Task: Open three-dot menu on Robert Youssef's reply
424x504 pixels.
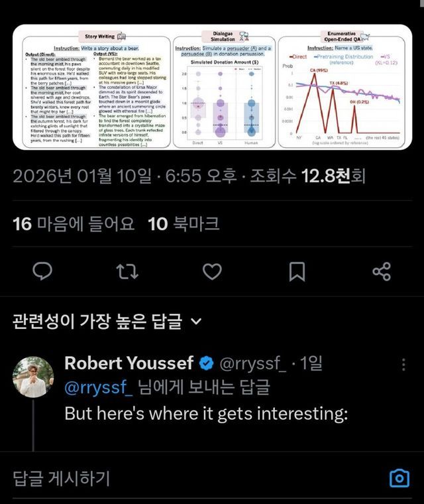Action: click(x=404, y=365)
